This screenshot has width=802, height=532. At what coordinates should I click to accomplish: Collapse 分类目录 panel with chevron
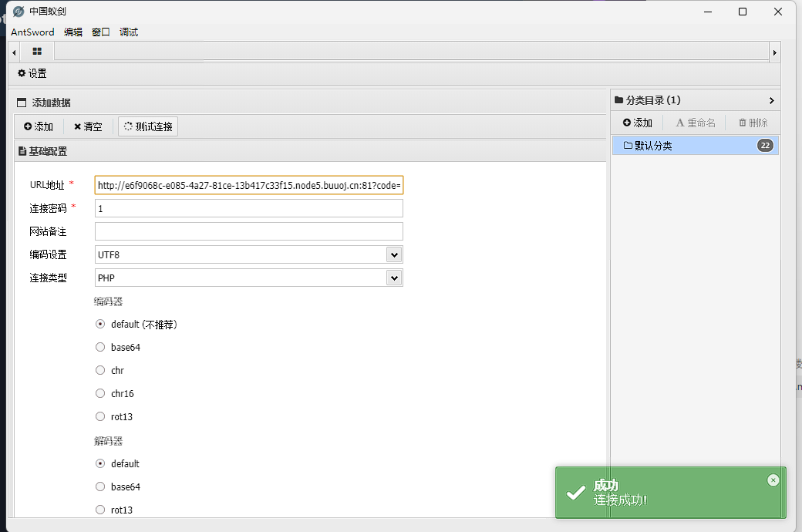coord(771,101)
